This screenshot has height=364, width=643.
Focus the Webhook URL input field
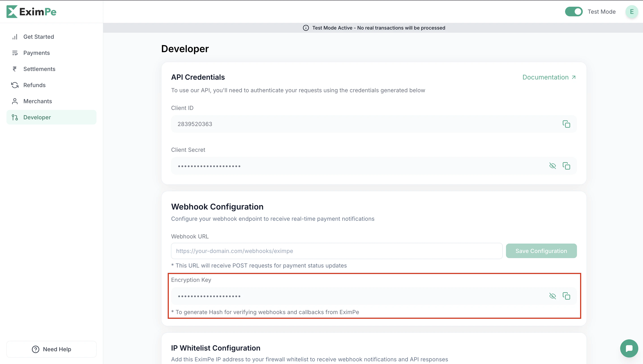336,251
